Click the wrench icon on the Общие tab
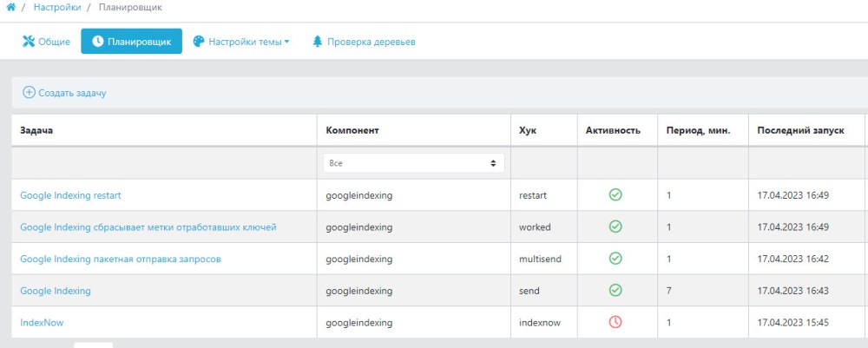Viewport: 868px width, 348px height. pos(29,42)
